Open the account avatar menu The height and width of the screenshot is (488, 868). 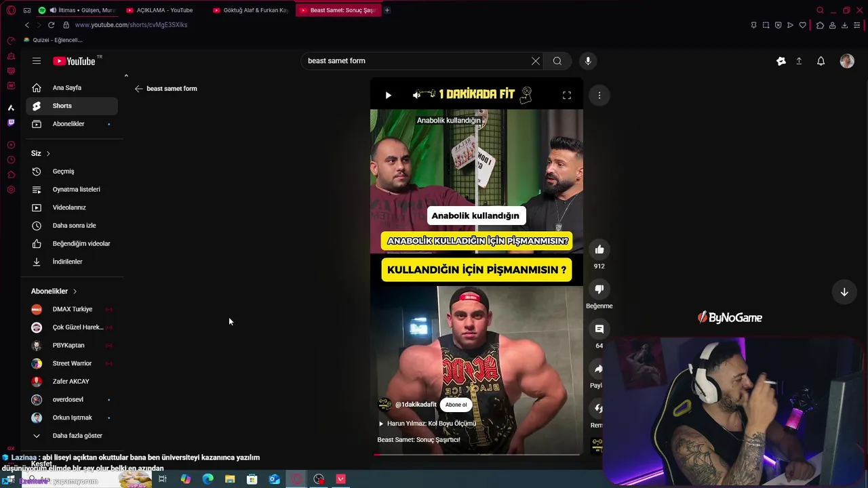pos(847,61)
